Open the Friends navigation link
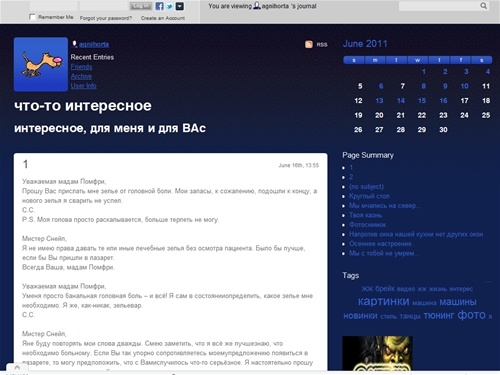The height and width of the screenshot is (375, 500). 81,67
